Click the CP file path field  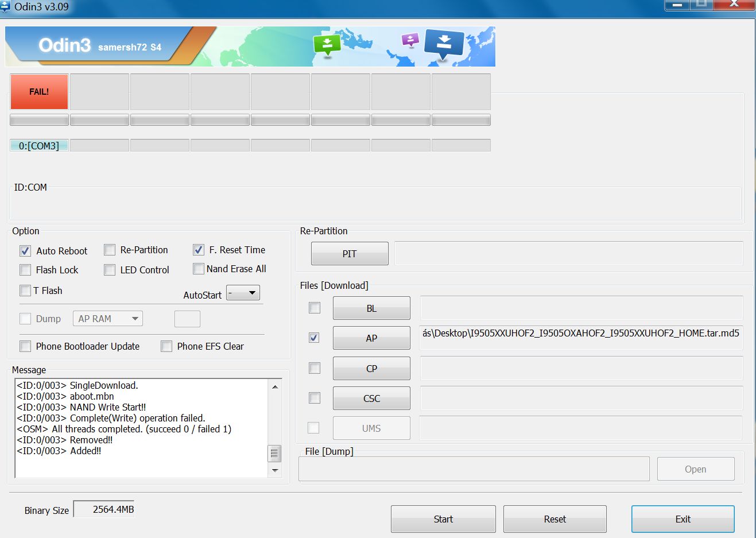(x=581, y=369)
